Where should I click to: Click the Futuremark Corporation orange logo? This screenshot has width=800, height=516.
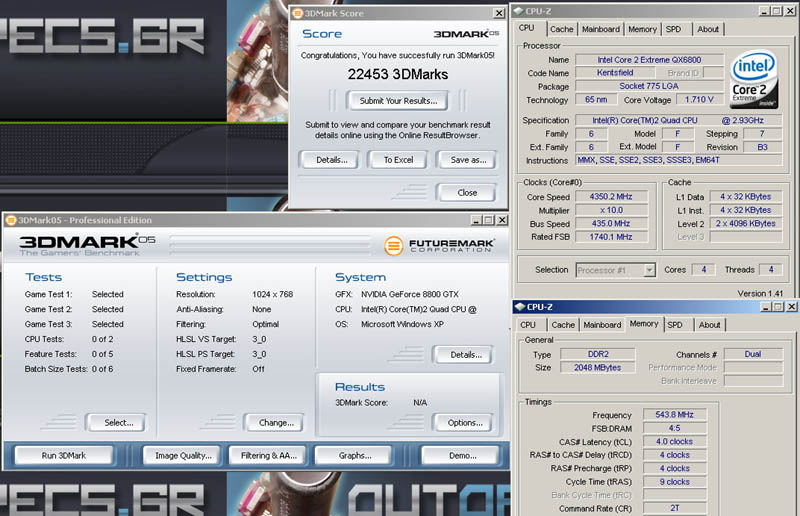click(x=393, y=245)
